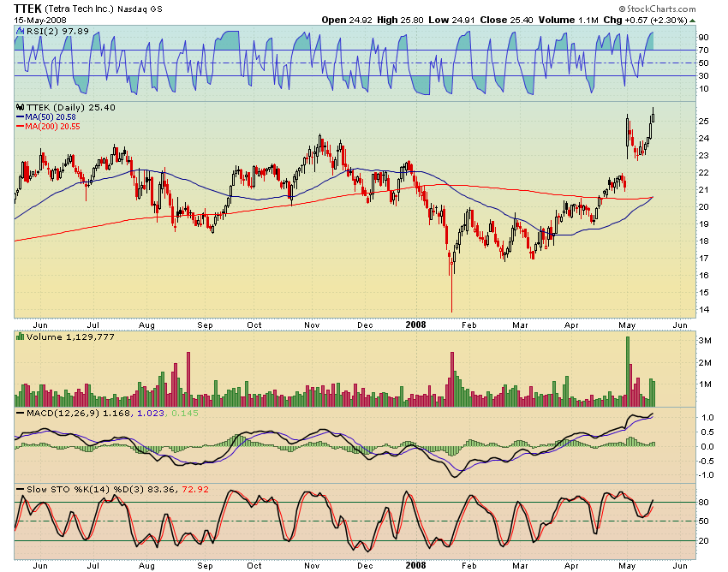Click the Volume 1.1M header value
The image size is (728, 572).
coord(568,20)
